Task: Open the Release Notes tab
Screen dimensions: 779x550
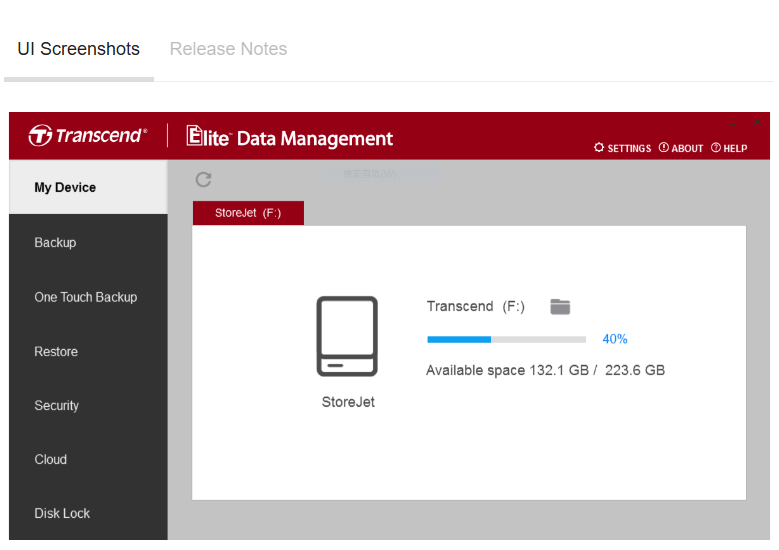Action: coord(229,49)
